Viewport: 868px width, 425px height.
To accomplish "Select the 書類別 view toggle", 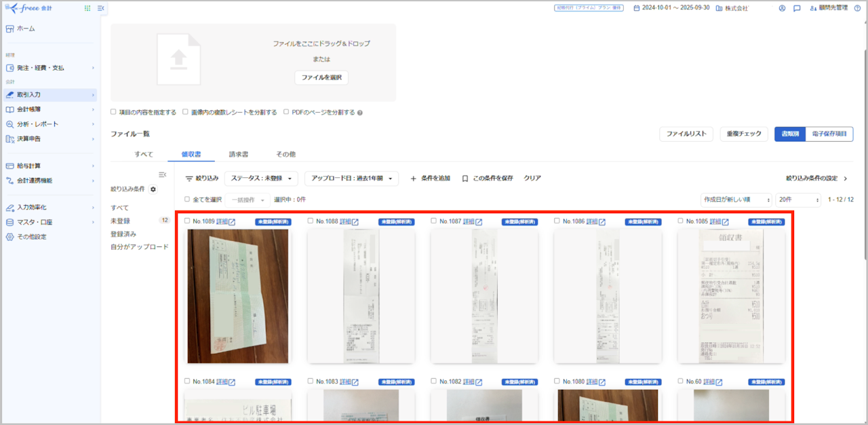I will click(790, 134).
